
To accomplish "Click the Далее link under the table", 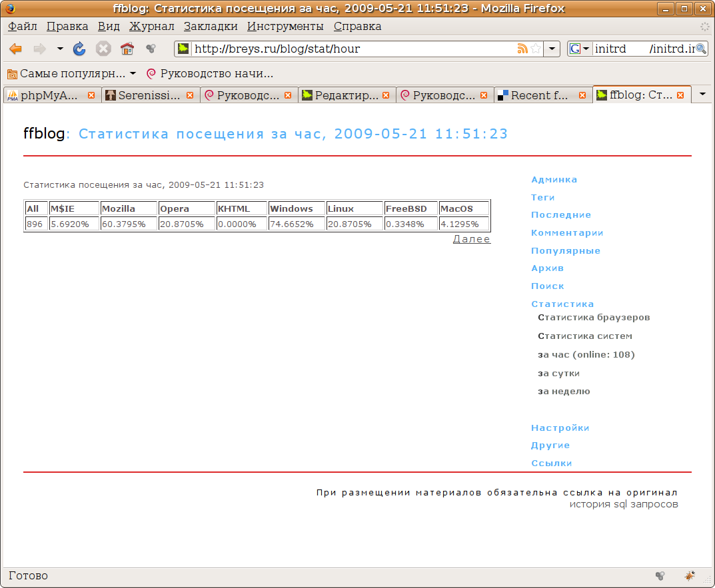I will point(471,239).
